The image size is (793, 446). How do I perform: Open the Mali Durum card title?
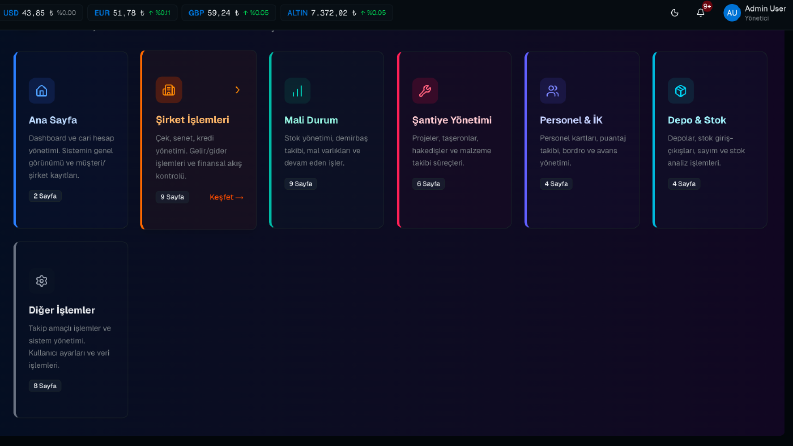(x=311, y=120)
